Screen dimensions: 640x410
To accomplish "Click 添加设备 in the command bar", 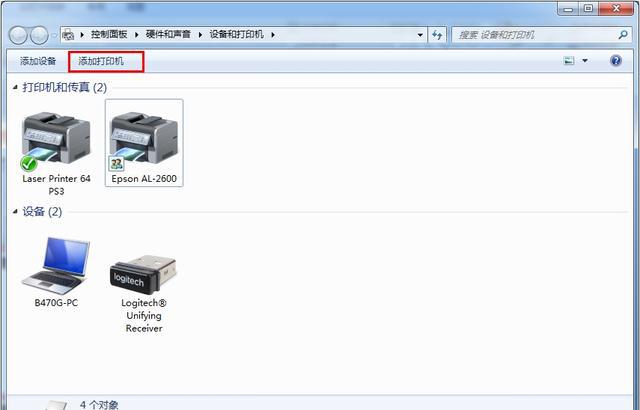I will point(38,61).
